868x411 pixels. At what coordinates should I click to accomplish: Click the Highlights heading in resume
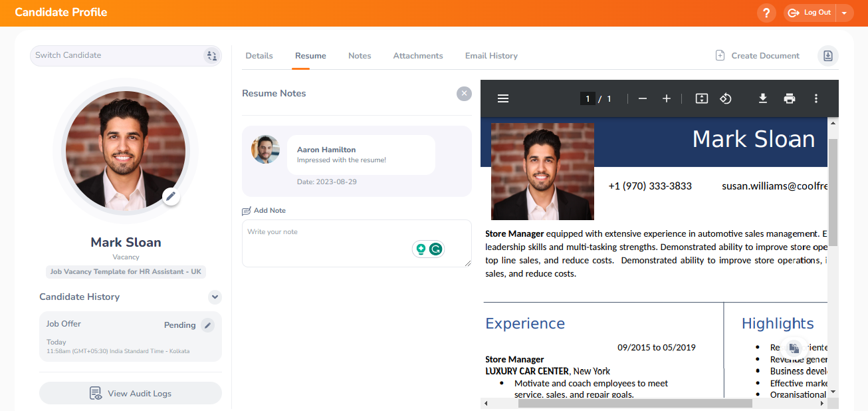pyautogui.click(x=778, y=323)
